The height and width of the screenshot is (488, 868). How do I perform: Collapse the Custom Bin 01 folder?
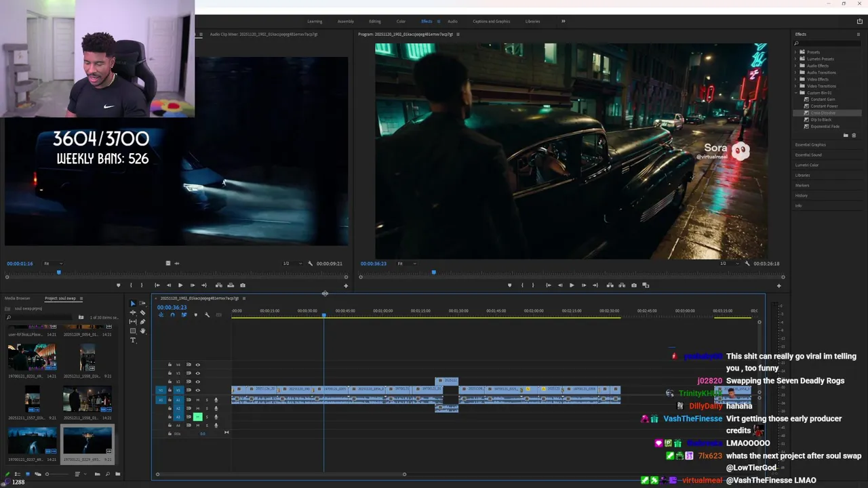point(796,93)
